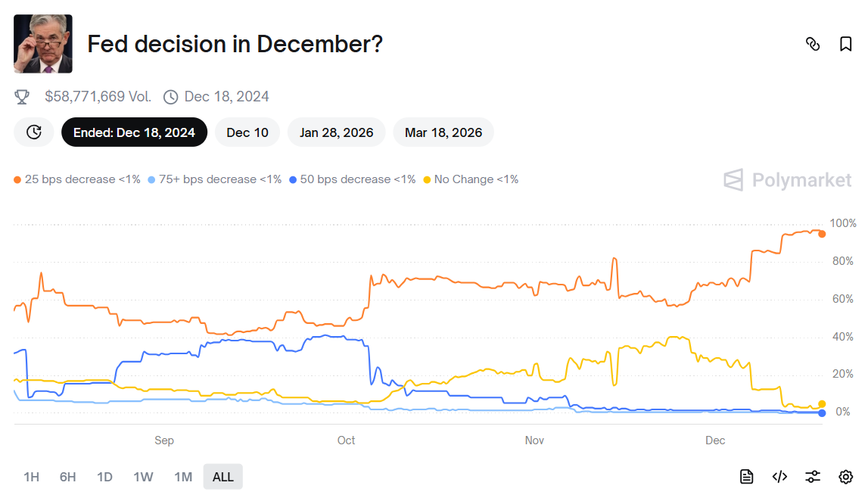Switch chart to 1W range
Viewport: 868px width, 498px height.
pyautogui.click(x=143, y=477)
